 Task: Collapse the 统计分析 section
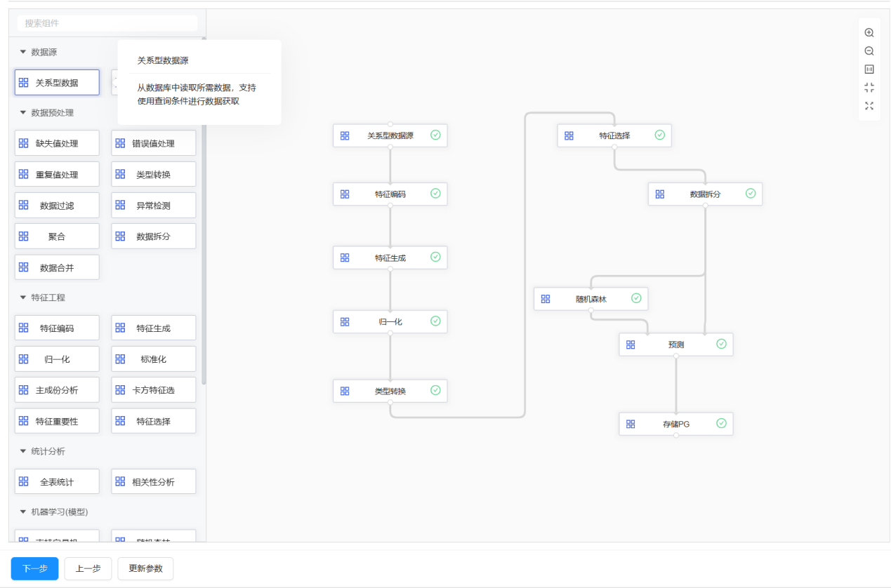23,451
